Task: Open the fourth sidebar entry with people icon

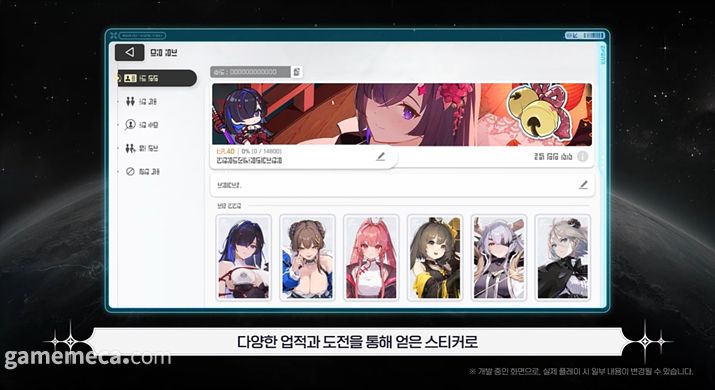Action: 142,148
